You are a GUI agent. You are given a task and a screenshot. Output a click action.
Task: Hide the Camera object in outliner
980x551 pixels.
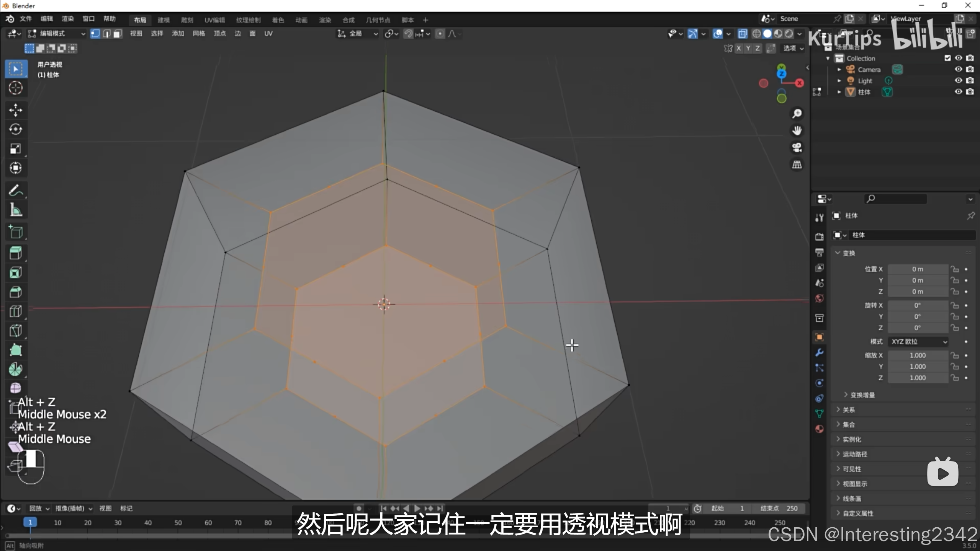pyautogui.click(x=958, y=69)
